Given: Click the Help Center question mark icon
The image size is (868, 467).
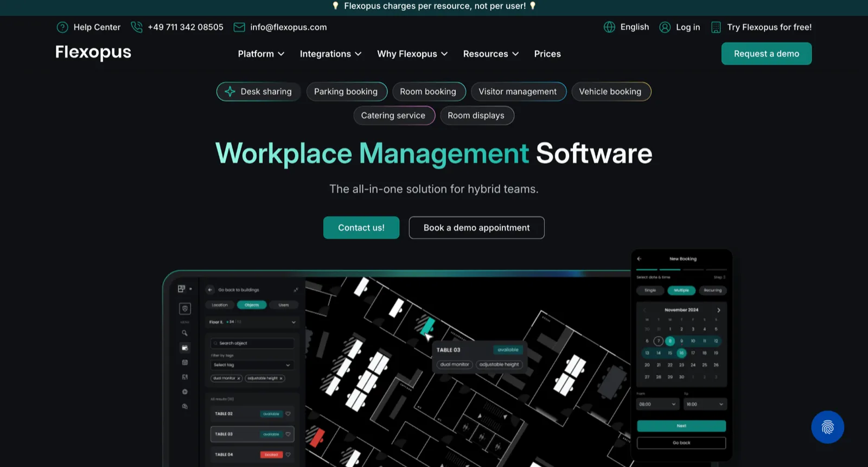Looking at the screenshot, I should point(62,27).
